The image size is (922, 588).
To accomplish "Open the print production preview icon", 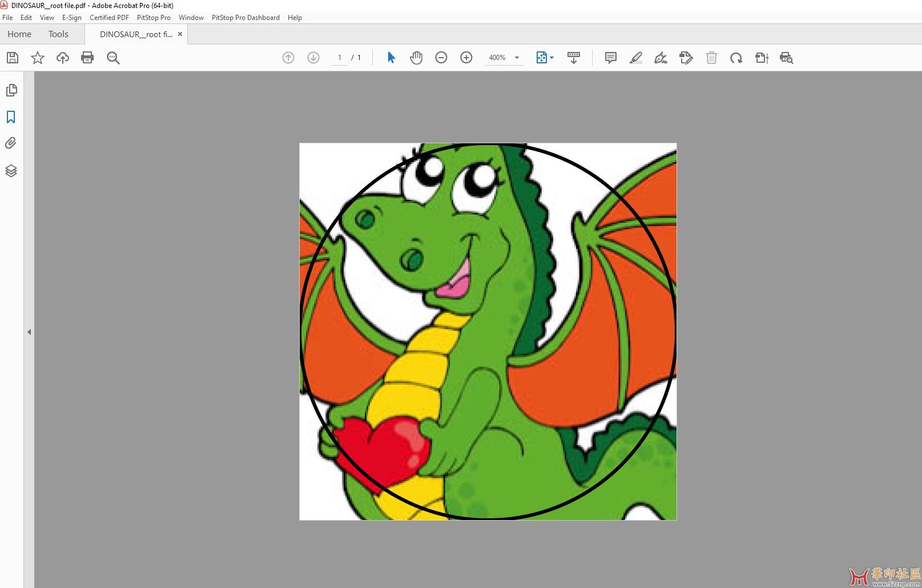I will coord(787,58).
